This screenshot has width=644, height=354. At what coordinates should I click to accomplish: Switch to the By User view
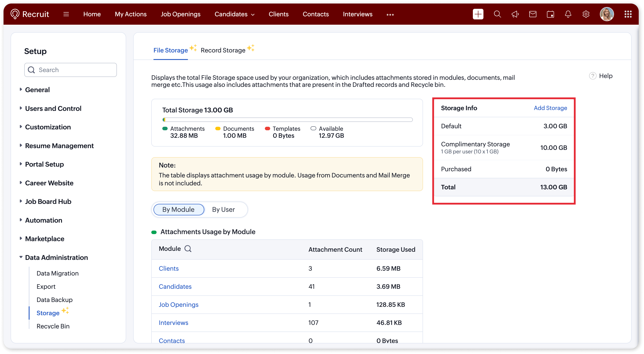[x=223, y=209]
